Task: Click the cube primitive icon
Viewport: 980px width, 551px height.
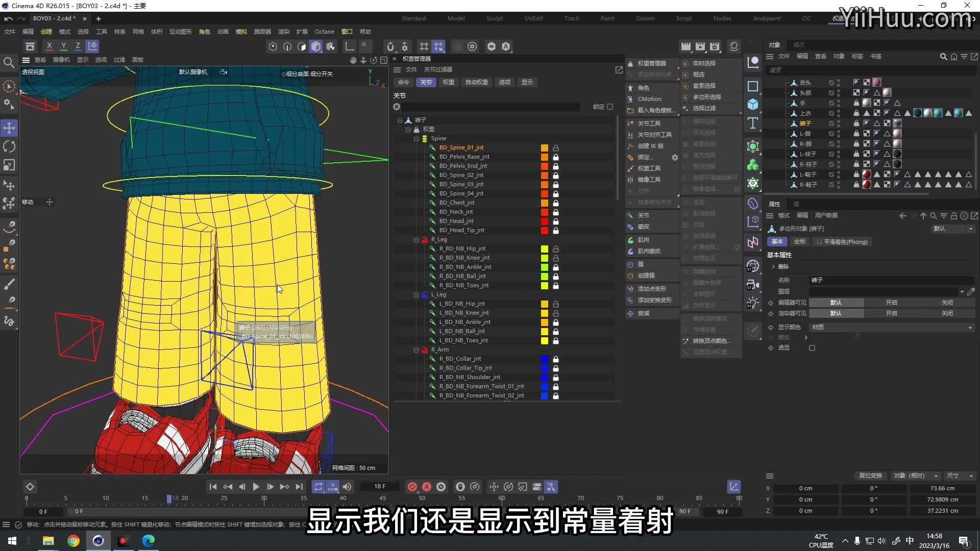Action: (753, 105)
